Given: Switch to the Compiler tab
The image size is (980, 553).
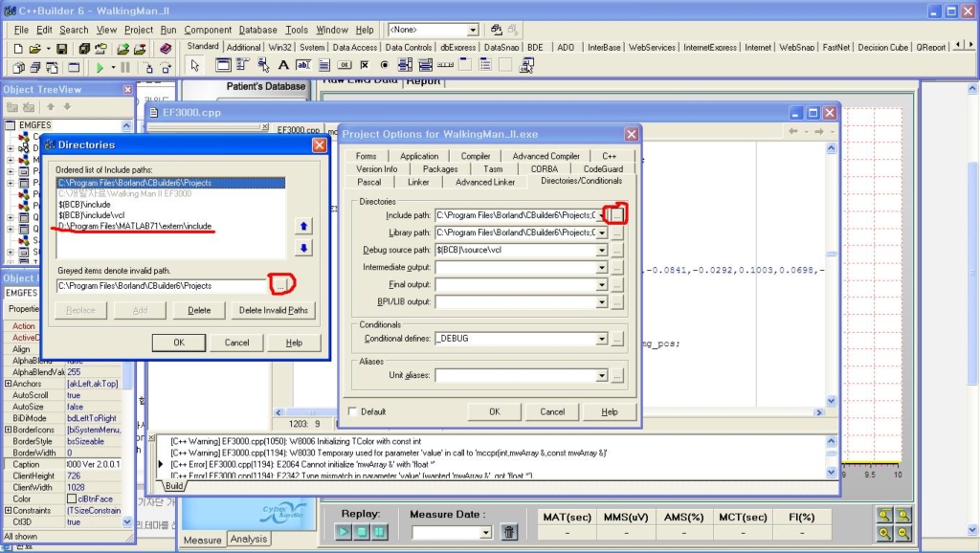Looking at the screenshot, I should click(x=476, y=156).
